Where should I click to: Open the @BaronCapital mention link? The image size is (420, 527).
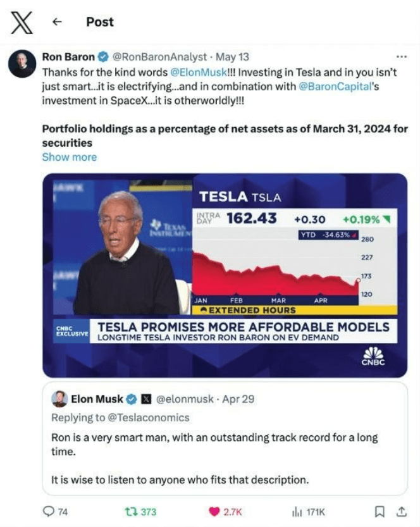tap(335, 87)
